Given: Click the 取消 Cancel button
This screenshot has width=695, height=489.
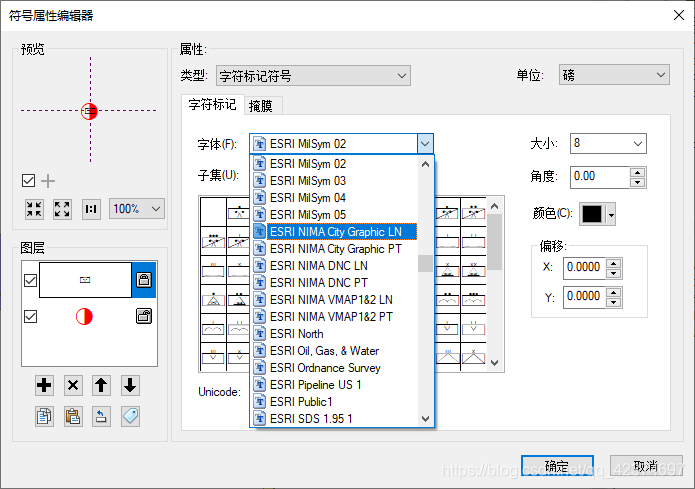Looking at the screenshot, I should [646, 466].
